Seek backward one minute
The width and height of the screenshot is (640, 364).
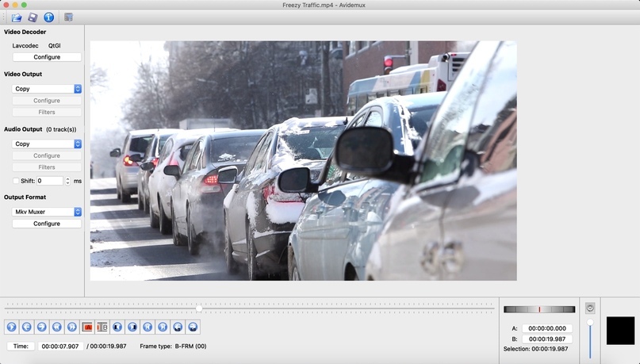coord(178,327)
